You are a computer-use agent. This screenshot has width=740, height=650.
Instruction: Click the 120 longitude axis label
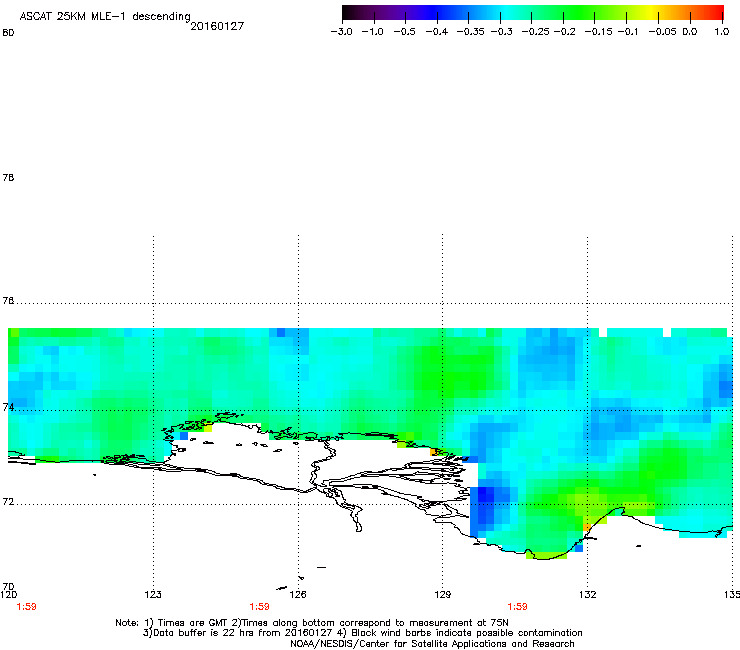(x=8, y=594)
